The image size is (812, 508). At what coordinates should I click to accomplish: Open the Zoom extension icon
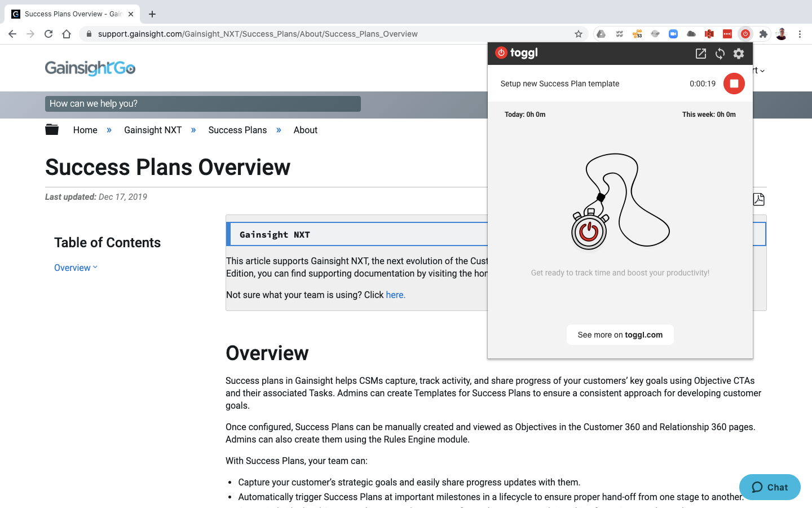(673, 34)
